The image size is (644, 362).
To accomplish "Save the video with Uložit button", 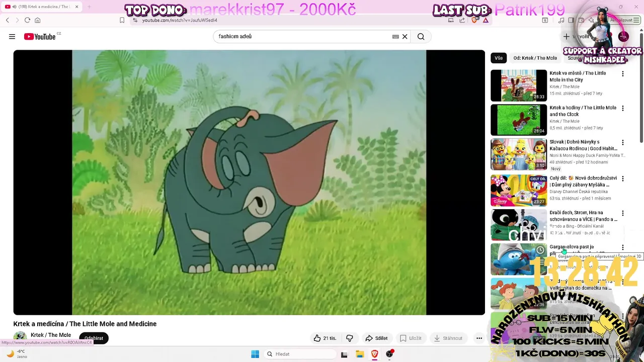I will [x=411, y=338].
